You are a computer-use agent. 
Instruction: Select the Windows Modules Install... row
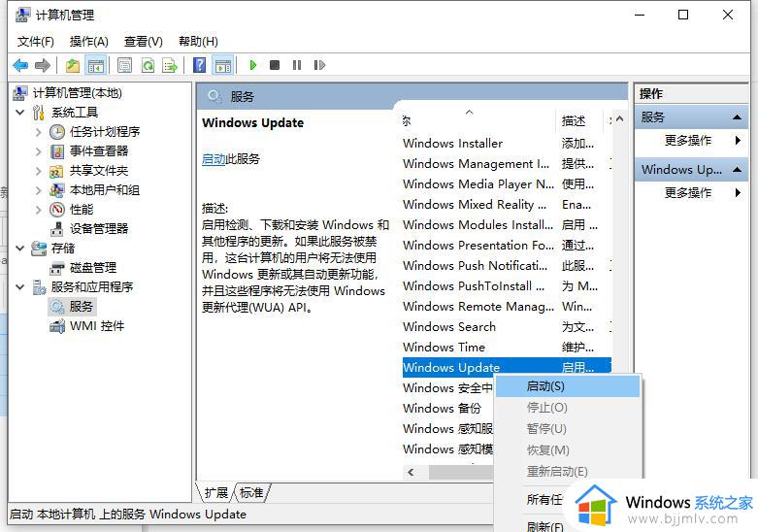pos(507,224)
